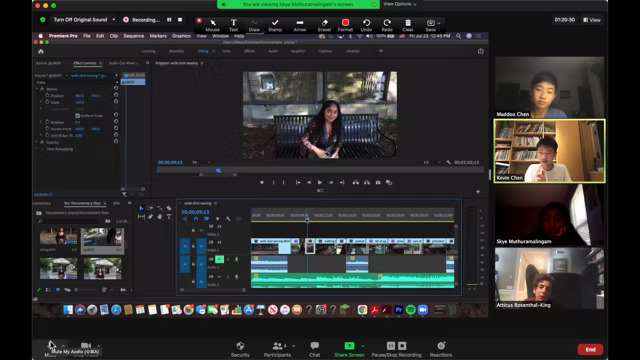The height and width of the screenshot is (360, 640).
Task: Open the Markers menu
Action: 158,36
